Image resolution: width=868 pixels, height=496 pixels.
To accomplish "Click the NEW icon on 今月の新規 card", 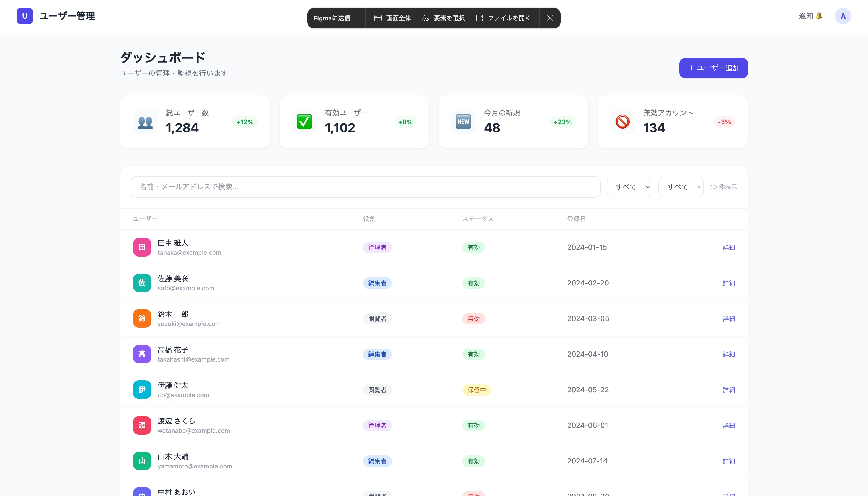I will click(x=463, y=122).
